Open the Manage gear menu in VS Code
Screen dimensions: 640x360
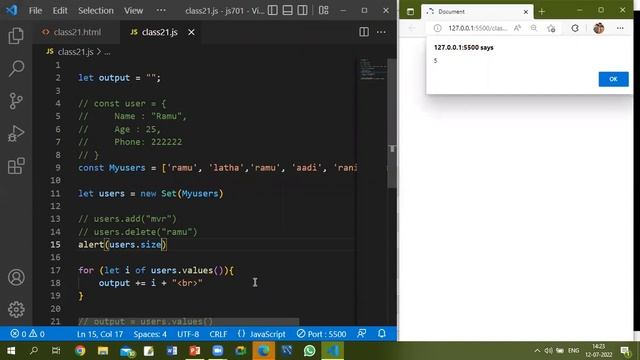click(16, 309)
